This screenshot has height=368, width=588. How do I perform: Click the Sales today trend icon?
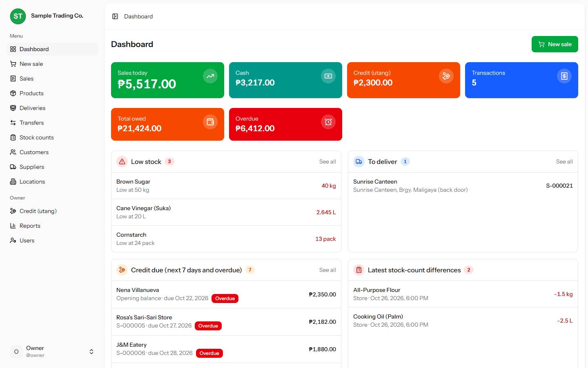click(210, 76)
